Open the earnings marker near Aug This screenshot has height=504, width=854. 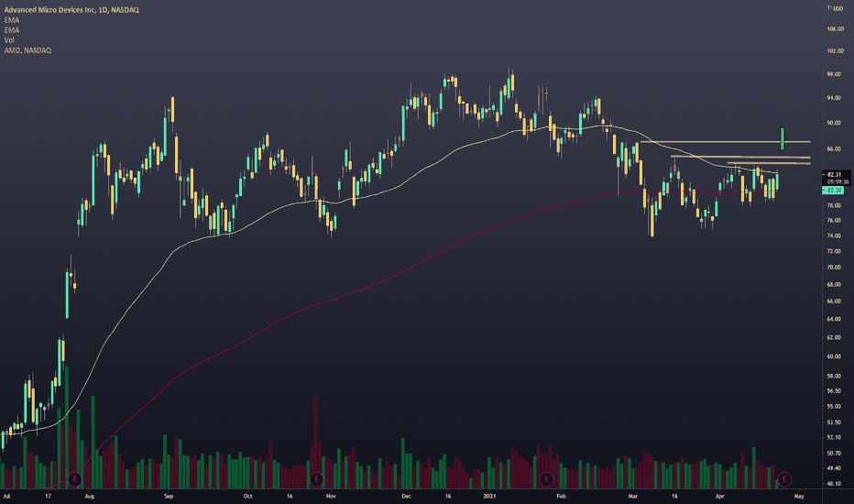(x=75, y=479)
